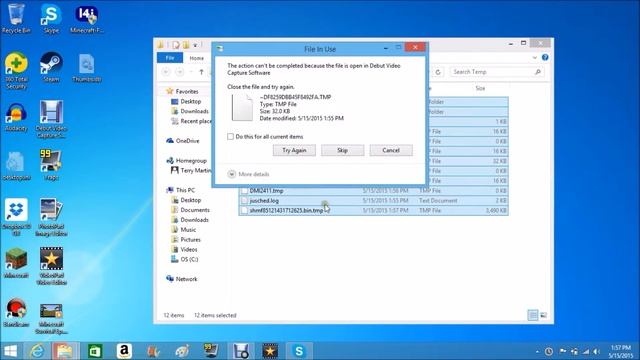Open Quick Access Toolbar customize dropdown
Screen dimensions: 640x360
point(195,45)
